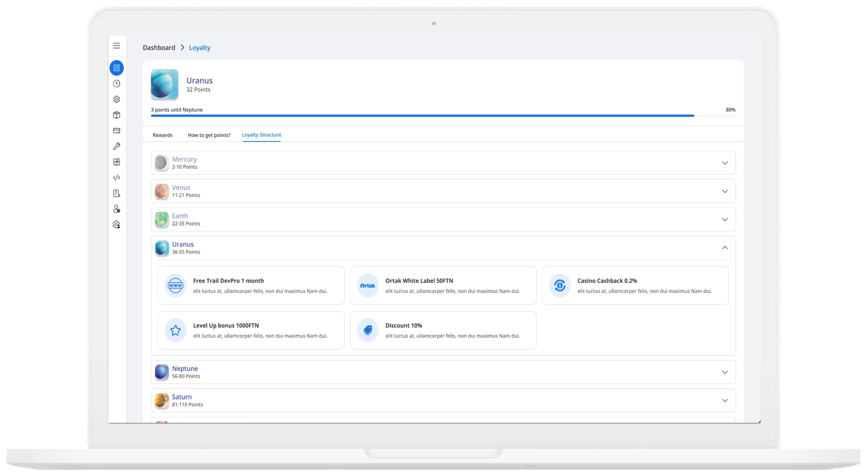
Task: Click the Uranus planet icon in the tier list
Action: (x=161, y=248)
